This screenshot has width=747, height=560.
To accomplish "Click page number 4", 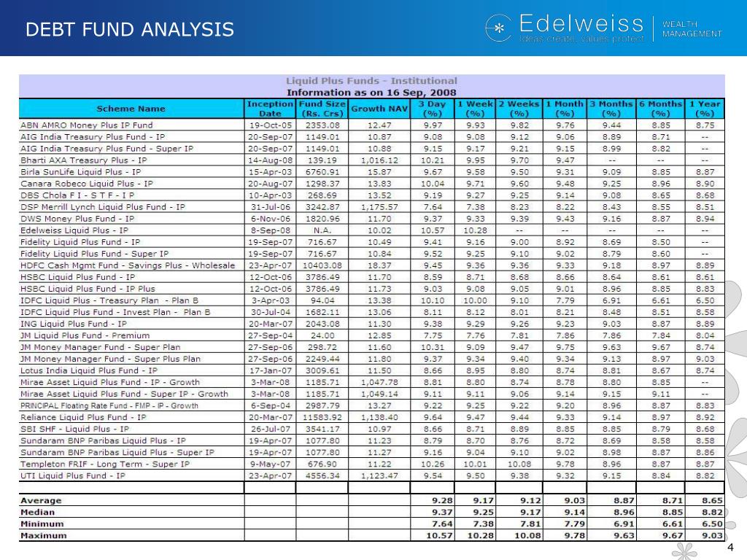I will tap(730, 547).
